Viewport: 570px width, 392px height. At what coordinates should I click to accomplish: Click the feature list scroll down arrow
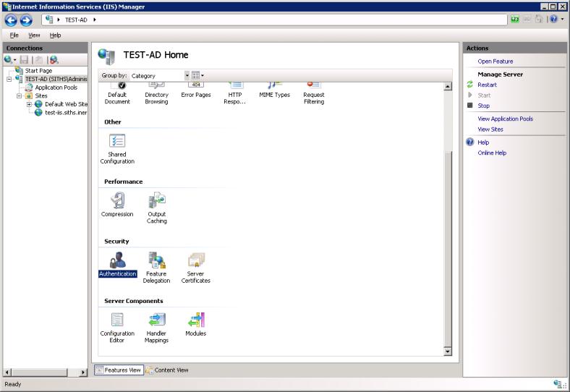[448, 351]
